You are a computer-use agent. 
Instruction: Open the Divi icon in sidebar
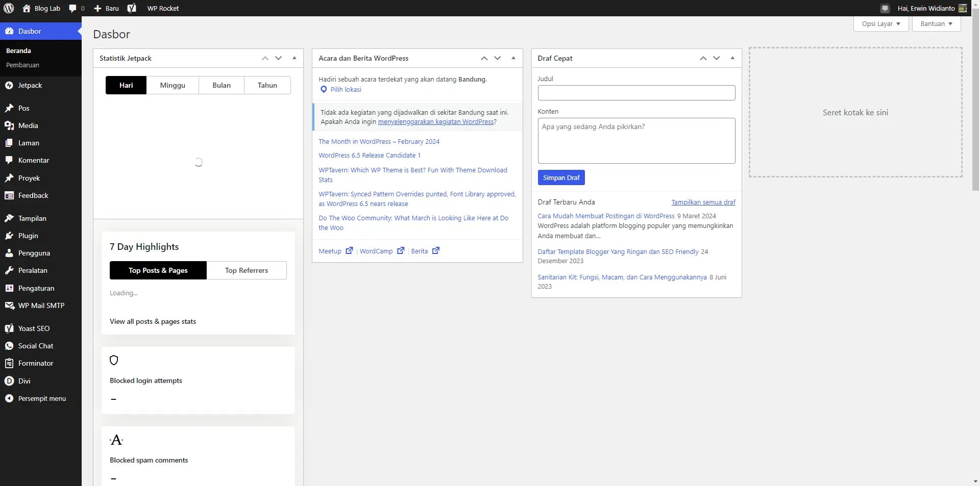9,381
